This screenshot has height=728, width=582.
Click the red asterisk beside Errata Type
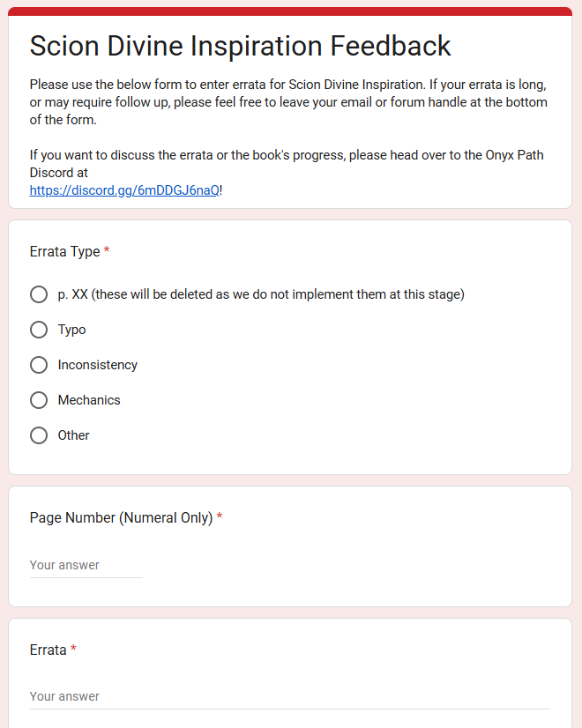point(107,251)
